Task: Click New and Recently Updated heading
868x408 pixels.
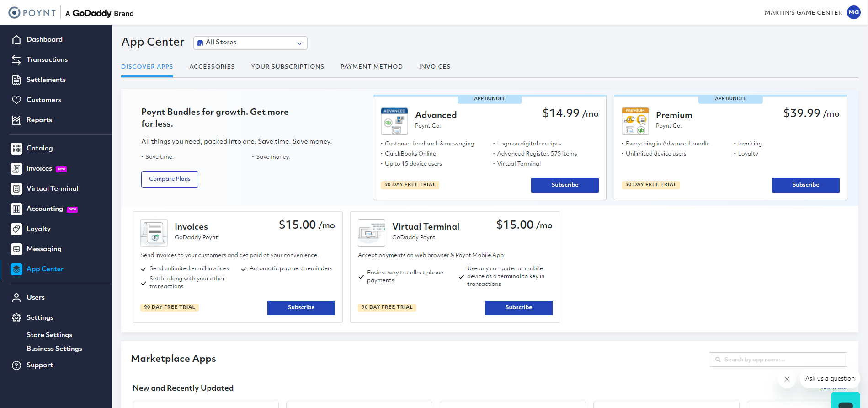Action: pyautogui.click(x=183, y=388)
